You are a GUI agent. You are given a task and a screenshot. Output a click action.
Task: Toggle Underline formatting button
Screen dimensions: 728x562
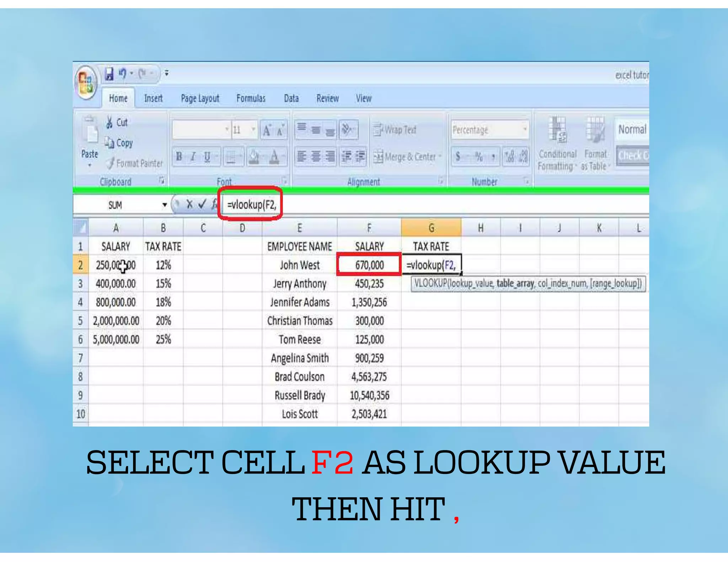(x=207, y=156)
